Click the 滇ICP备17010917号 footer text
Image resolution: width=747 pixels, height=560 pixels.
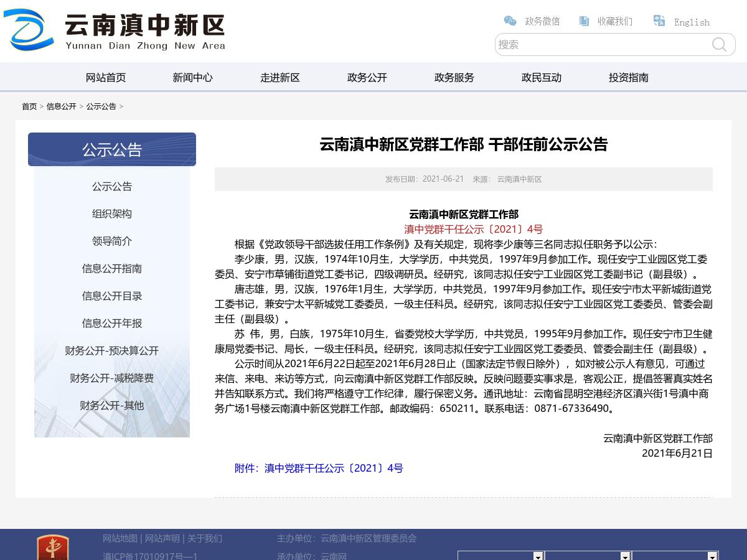150,556
